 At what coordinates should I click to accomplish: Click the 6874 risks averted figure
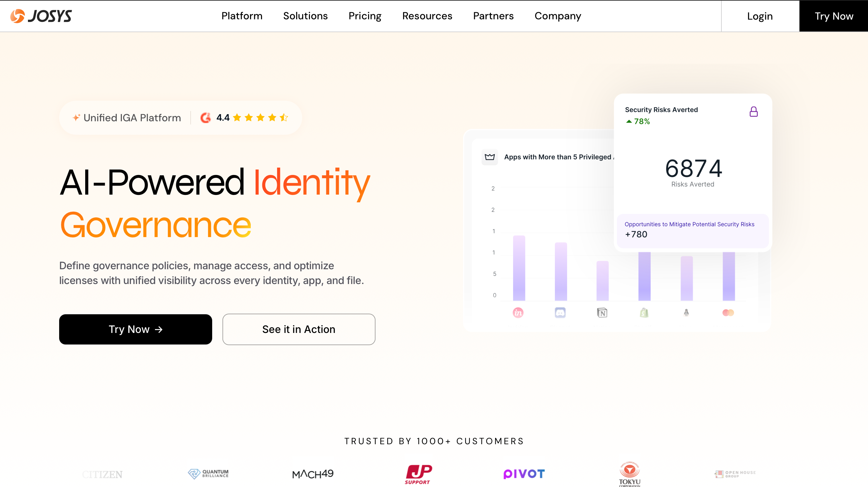[x=693, y=168]
